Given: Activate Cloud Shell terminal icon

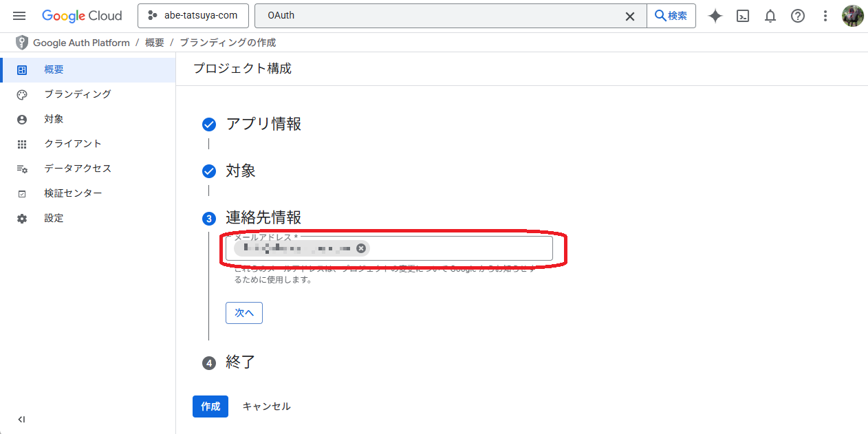Looking at the screenshot, I should [743, 16].
